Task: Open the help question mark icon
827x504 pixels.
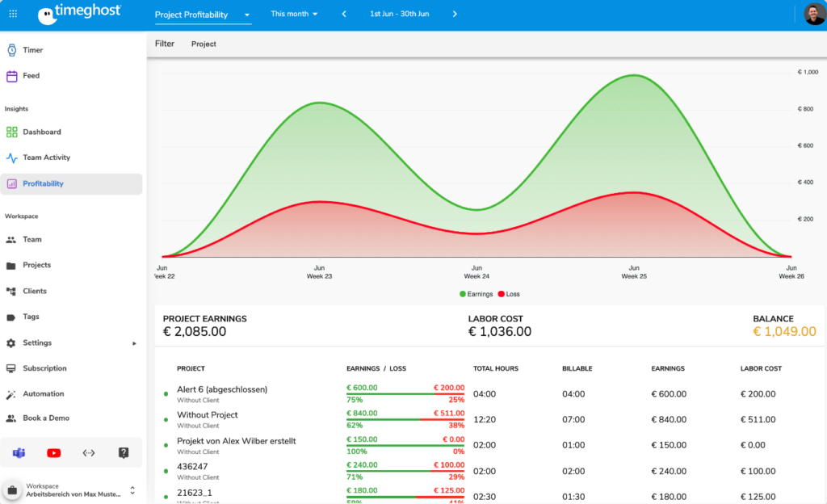Action: click(124, 453)
